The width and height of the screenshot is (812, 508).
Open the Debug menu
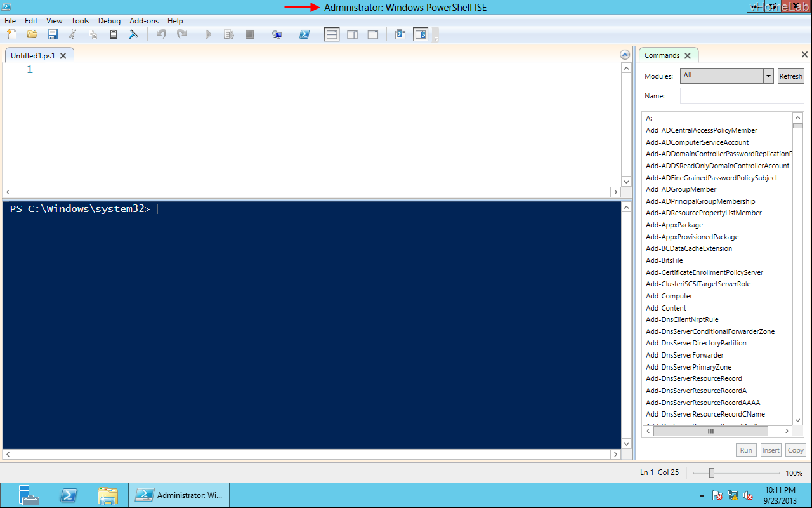click(x=109, y=21)
